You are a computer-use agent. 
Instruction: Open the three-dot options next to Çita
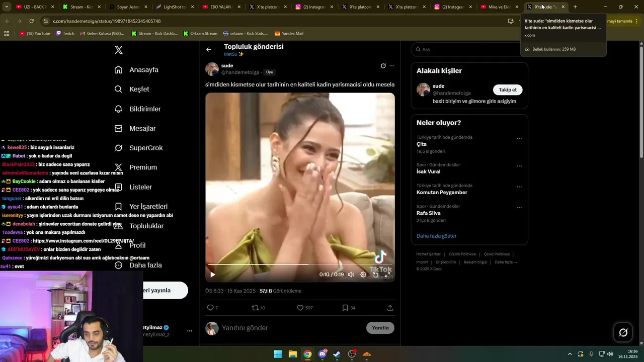click(x=519, y=139)
